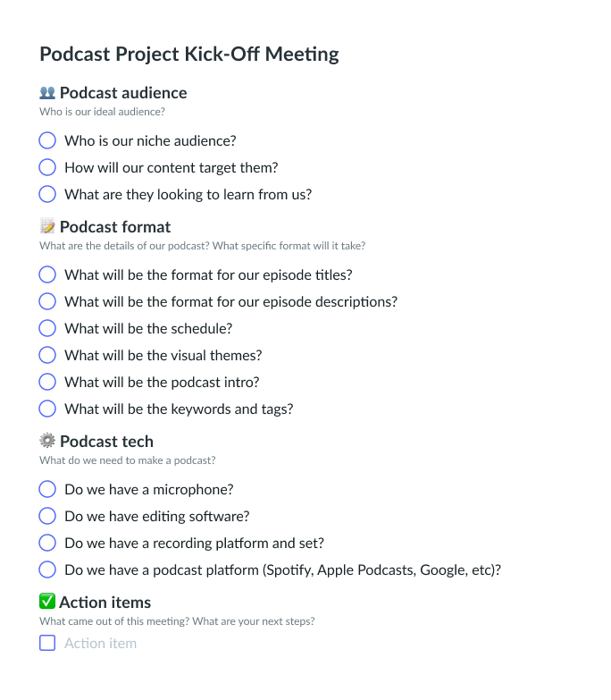Click the gear emoji beside Podcast tech
The image size is (611, 700).
47,442
